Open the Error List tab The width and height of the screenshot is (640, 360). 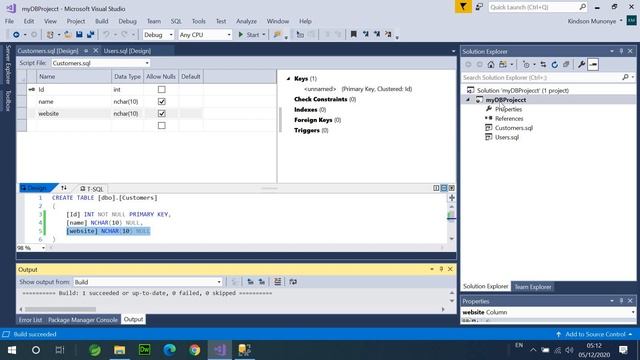(x=30, y=320)
